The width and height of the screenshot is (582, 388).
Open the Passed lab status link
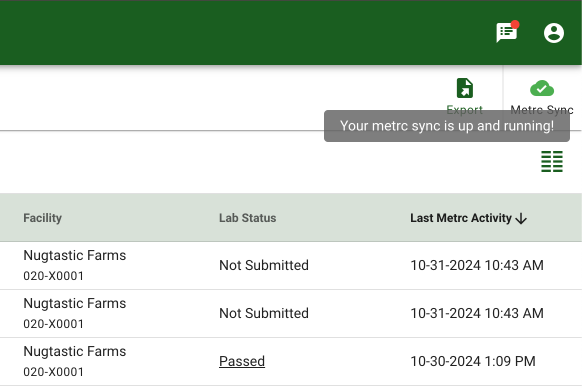point(242,361)
